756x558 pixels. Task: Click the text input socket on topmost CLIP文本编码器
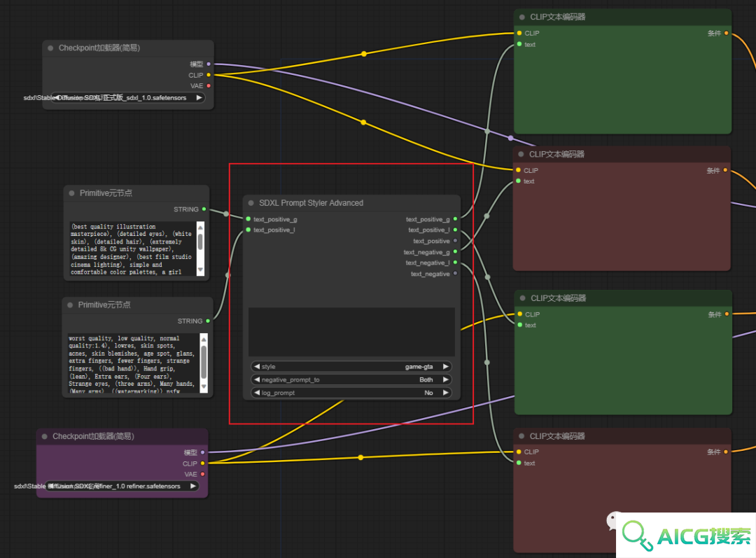tap(519, 44)
